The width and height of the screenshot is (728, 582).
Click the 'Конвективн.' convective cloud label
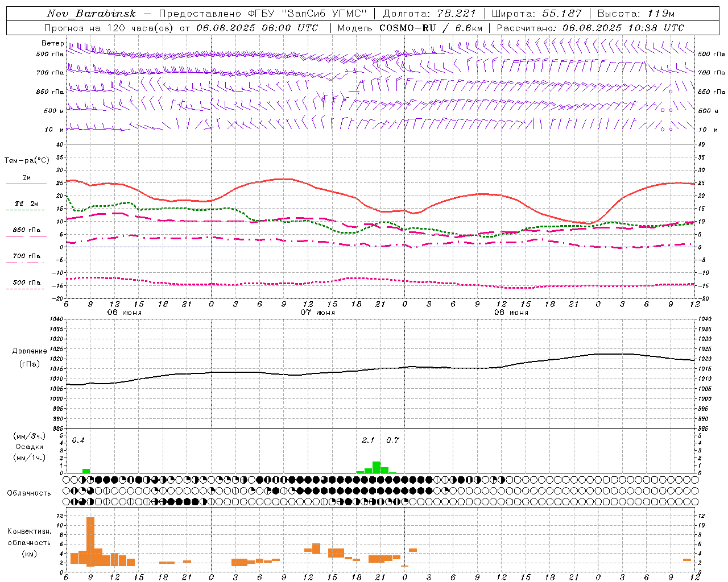[x=30, y=531]
